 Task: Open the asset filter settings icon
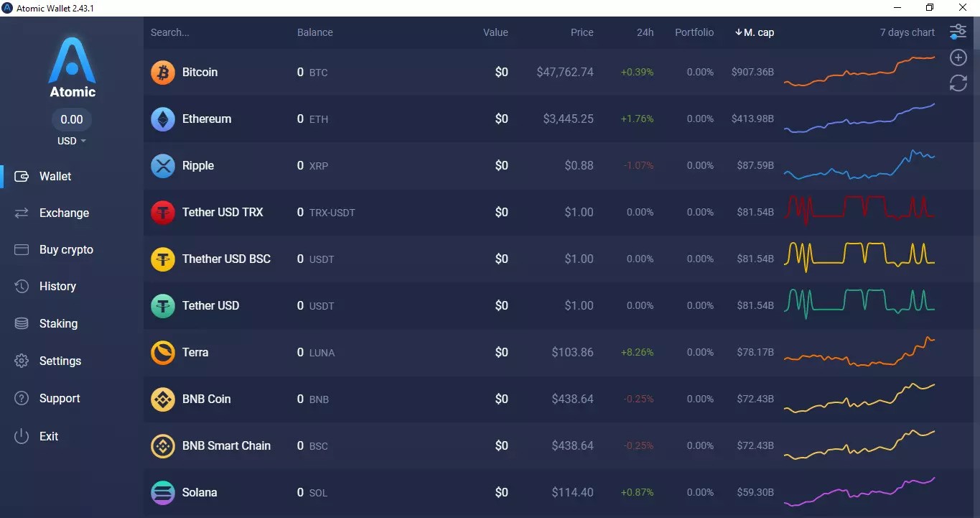pos(958,32)
